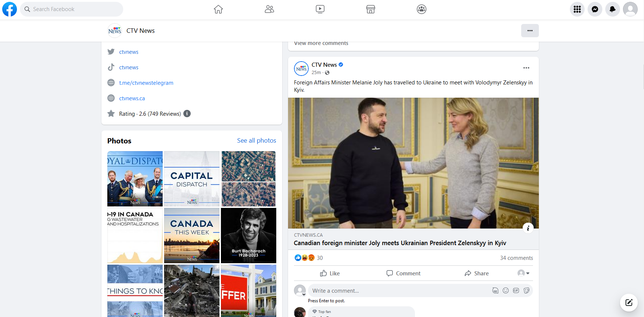
Task: Open the page options three-dot button
Action: 530,31
